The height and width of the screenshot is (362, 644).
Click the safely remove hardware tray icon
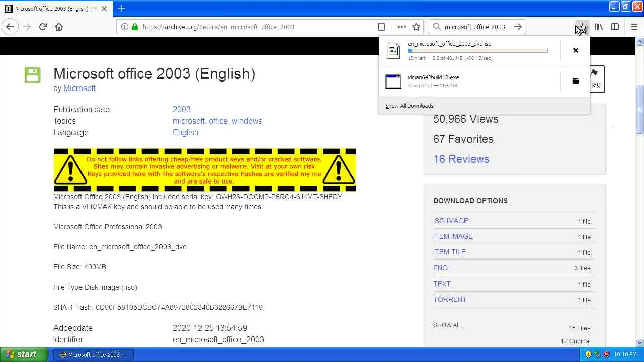coord(598,354)
